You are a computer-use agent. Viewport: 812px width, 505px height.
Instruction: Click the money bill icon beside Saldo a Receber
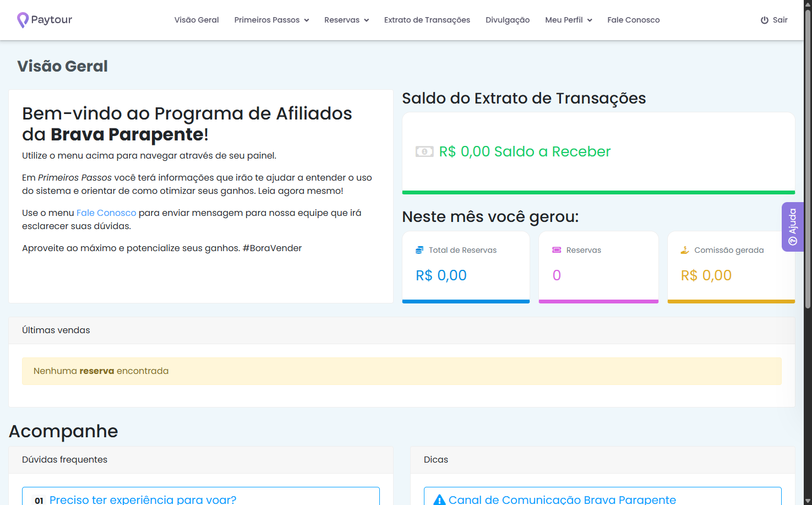pos(424,151)
